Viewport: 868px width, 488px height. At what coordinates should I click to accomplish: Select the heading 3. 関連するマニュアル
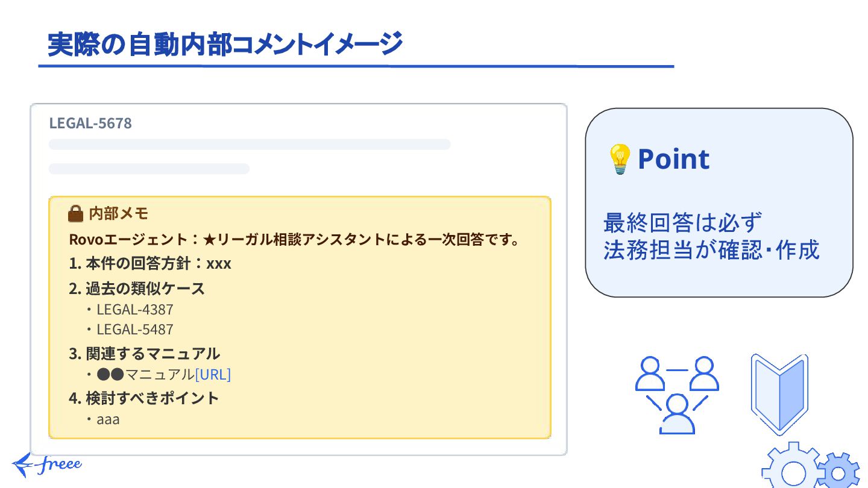[x=144, y=353]
